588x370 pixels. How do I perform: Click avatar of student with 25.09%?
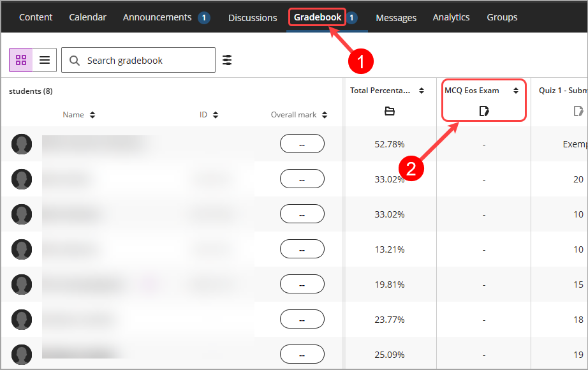(x=22, y=355)
